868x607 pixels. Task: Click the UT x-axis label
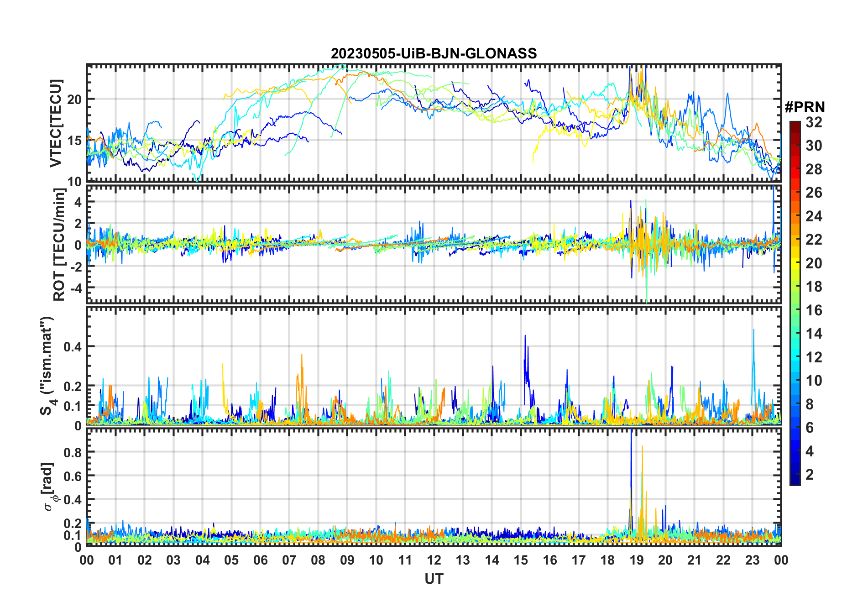[x=434, y=579]
